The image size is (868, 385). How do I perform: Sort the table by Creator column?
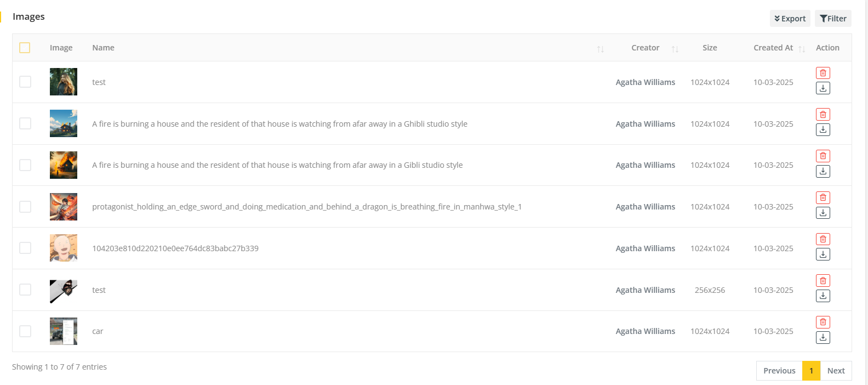click(675, 49)
